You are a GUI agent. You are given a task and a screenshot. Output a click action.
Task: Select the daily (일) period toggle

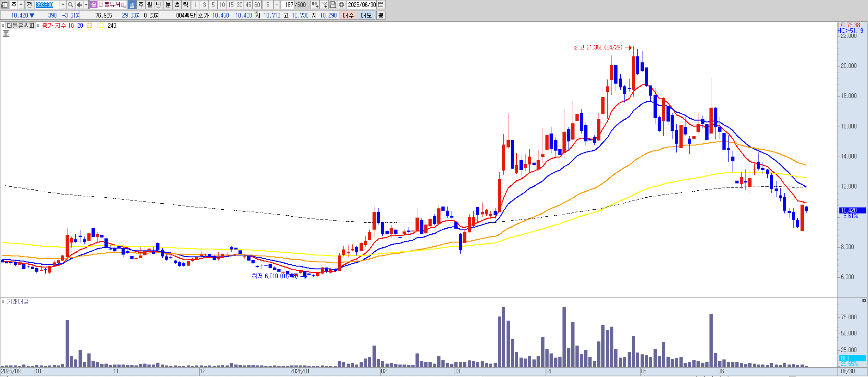coord(132,5)
